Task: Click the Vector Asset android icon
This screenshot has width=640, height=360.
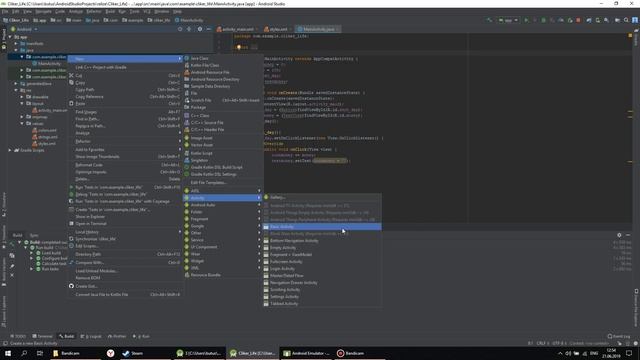Action: (187, 145)
